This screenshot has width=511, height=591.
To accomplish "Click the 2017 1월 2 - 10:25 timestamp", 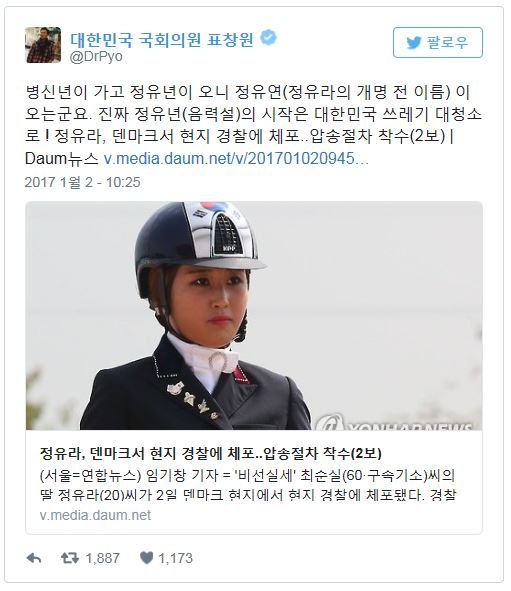I will tap(83, 182).
